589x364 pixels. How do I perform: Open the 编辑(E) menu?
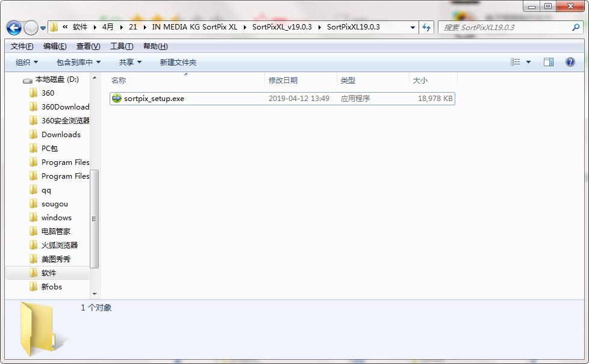[55, 46]
